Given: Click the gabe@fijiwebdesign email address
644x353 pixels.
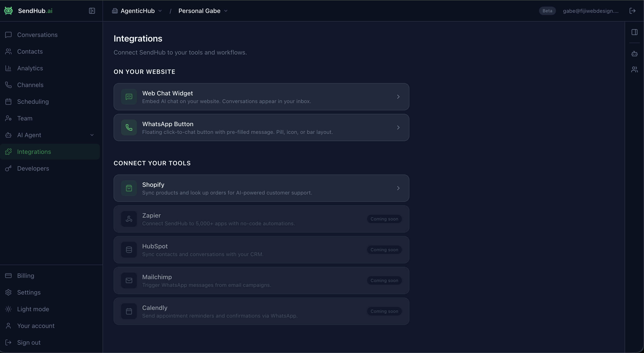Looking at the screenshot, I should (591, 11).
